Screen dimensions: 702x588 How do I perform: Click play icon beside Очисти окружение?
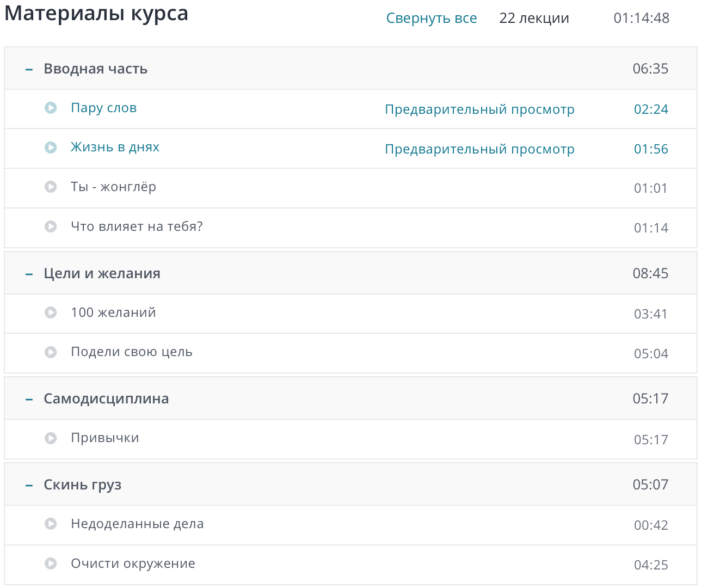51,563
